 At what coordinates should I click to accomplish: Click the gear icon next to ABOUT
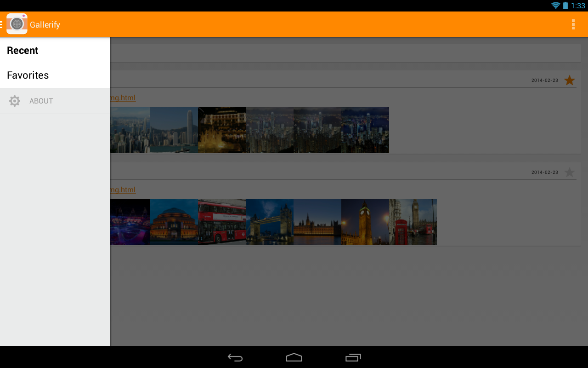15,101
